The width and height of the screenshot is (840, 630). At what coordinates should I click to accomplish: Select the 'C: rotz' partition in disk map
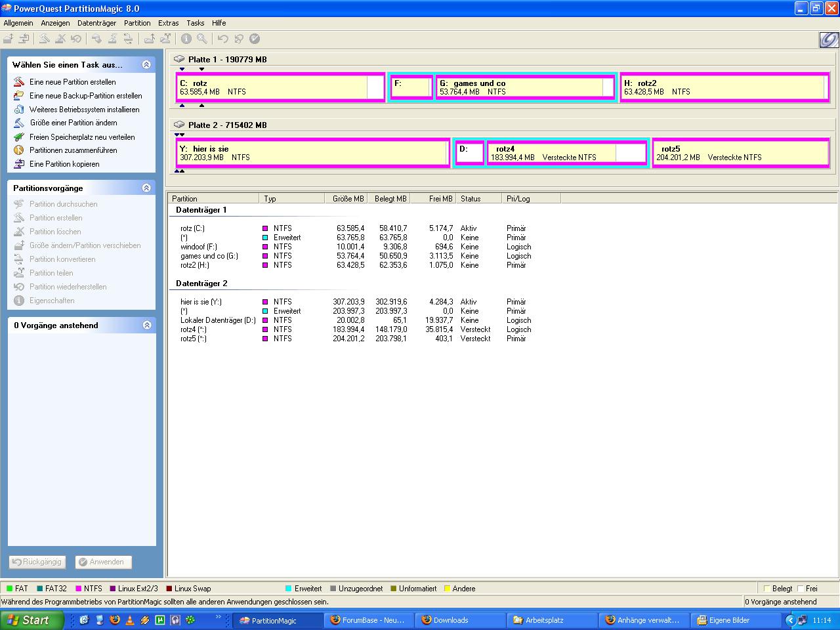(280, 87)
